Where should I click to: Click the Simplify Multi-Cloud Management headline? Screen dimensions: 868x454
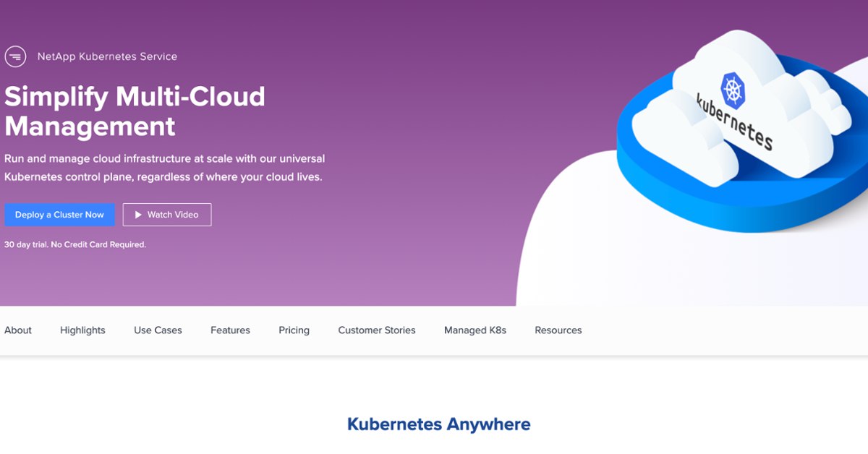point(135,111)
